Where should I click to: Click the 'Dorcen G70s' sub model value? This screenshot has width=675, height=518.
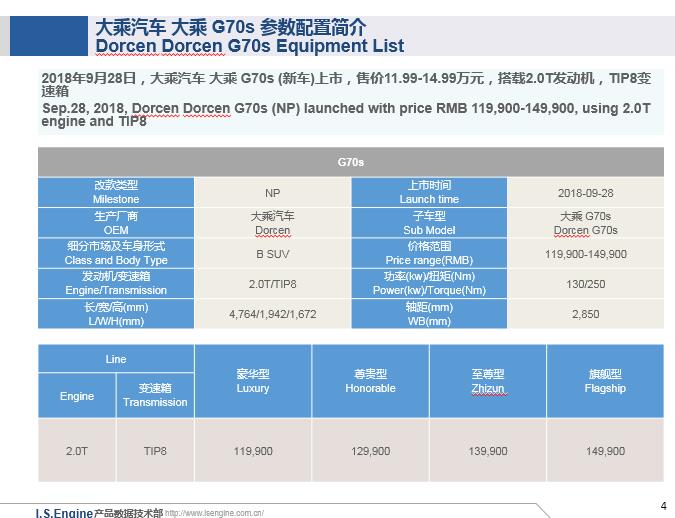[x=585, y=230]
